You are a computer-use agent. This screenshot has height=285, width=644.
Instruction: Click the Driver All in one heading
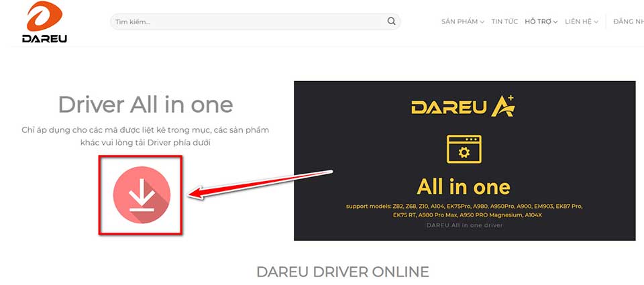tap(146, 105)
